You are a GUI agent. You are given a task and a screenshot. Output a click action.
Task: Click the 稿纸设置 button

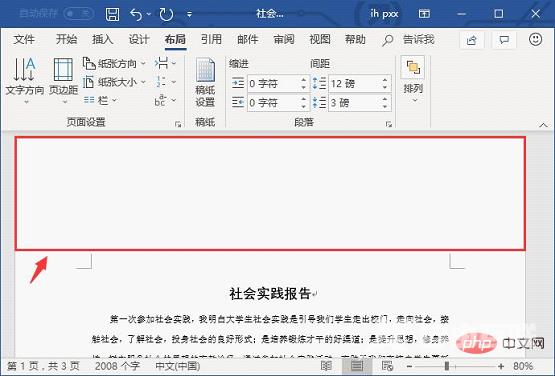pyautogui.click(x=205, y=82)
